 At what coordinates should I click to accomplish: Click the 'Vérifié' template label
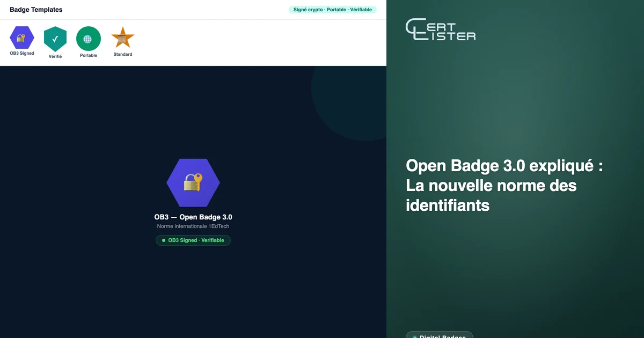click(x=55, y=56)
